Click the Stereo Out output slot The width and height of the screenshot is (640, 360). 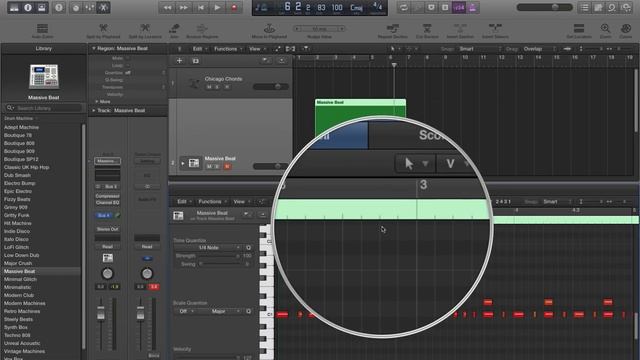[x=107, y=229]
